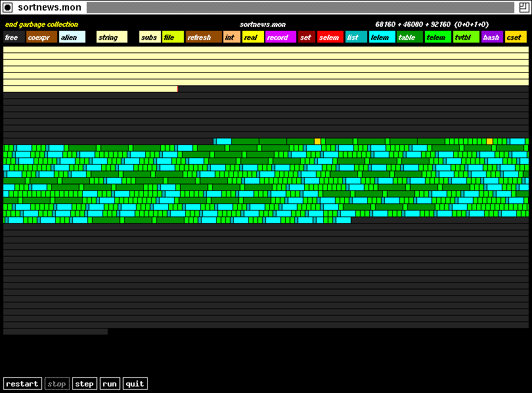
Task: Select the alien legend swatch
Action: [x=72, y=37]
